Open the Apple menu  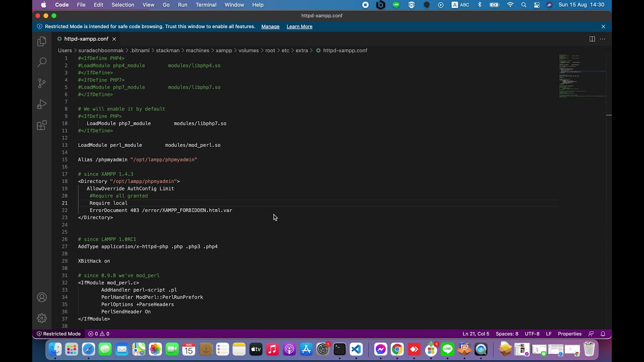(x=43, y=5)
